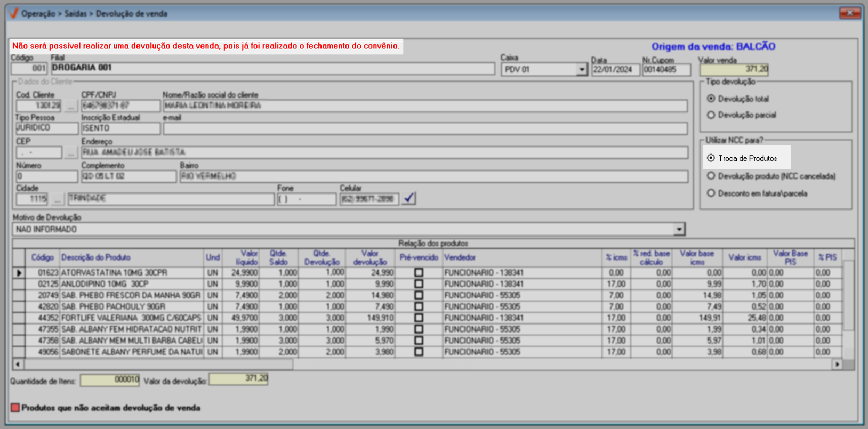Click the Valor venda field 371,20

click(x=734, y=69)
